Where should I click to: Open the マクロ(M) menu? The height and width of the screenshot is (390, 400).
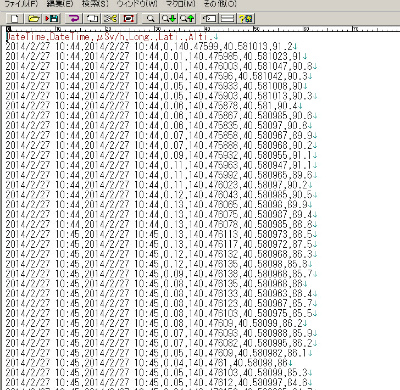coord(180,4)
